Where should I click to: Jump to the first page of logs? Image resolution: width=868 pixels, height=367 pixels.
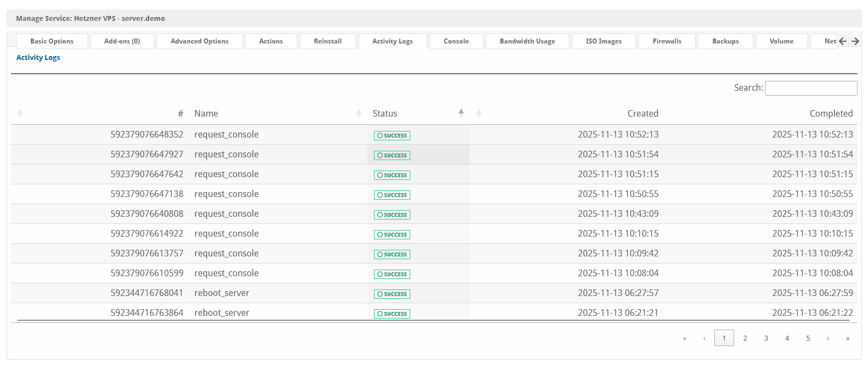pyautogui.click(x=685, y=338)
